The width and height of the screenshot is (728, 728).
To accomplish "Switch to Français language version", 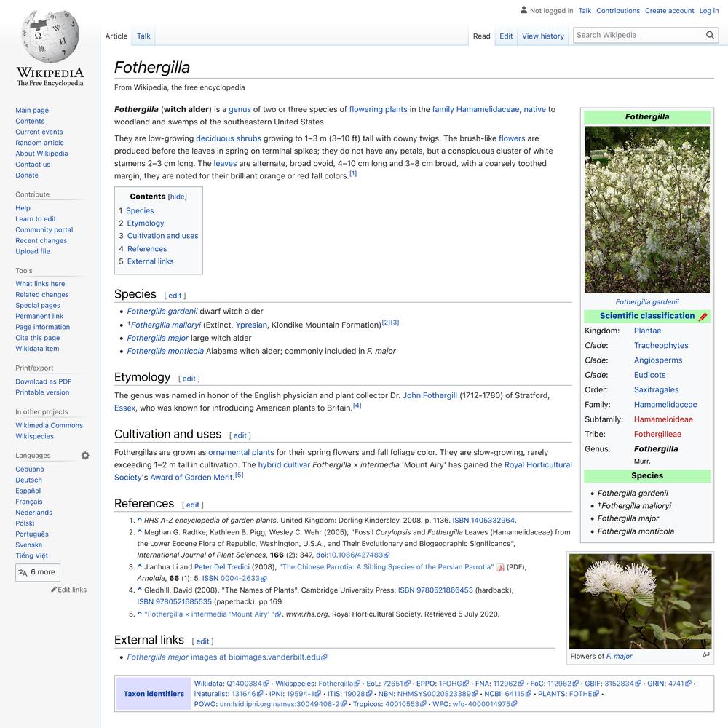I will [29, 502].
